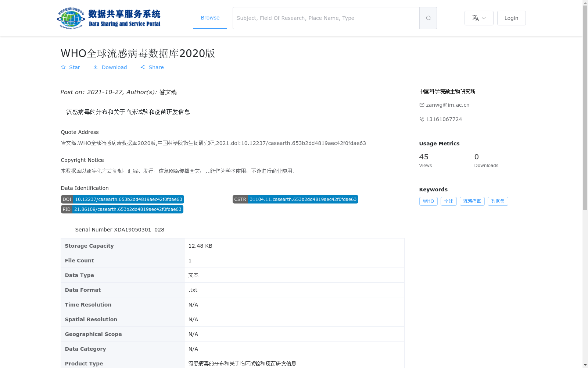Open the DOI identifier badge
This screenshot has width=588, height=368.
pyautogui.click(x=122, y=199)
